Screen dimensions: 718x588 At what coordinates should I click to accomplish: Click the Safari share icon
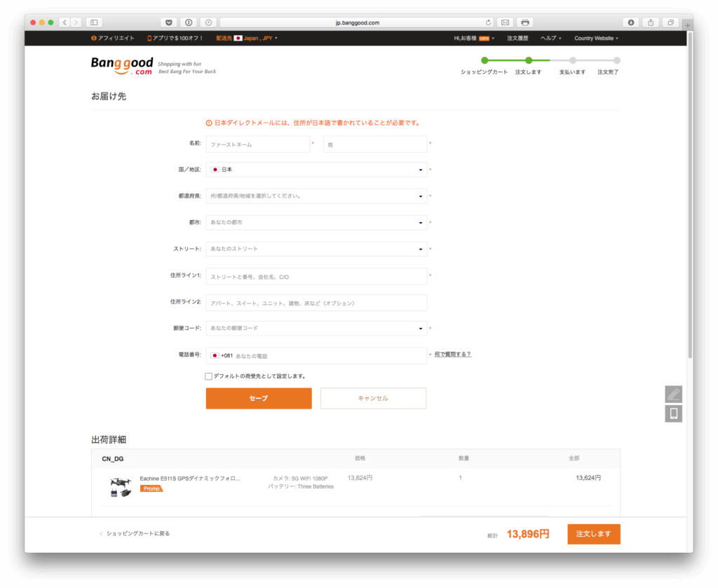pos(650,22)
